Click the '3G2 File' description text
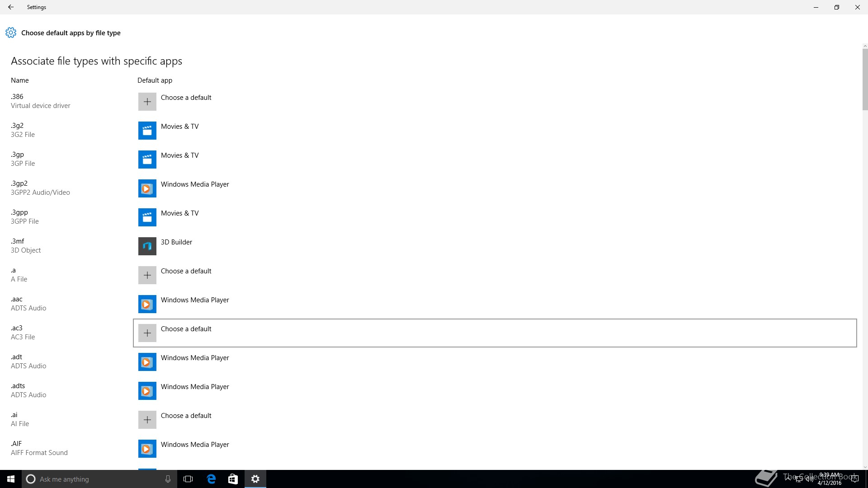 point(23,135)
